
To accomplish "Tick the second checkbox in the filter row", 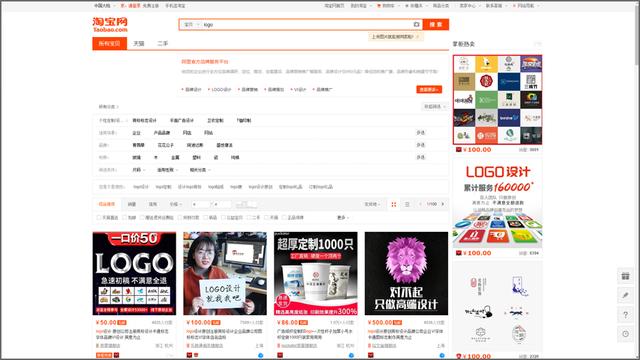I will tap(124, 218).
